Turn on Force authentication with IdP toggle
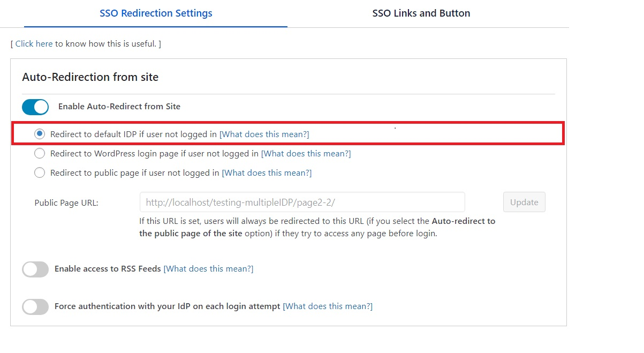 (35, 307)
